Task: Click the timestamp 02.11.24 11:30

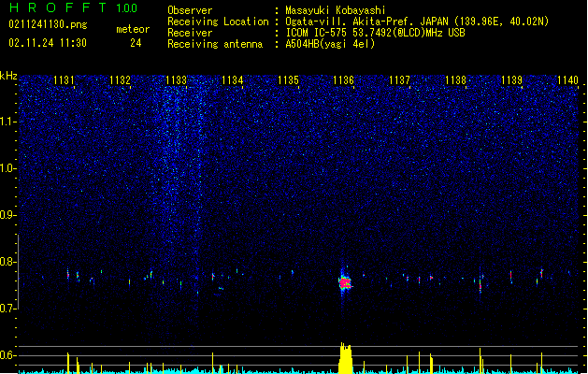Action: tap(48, 43)
